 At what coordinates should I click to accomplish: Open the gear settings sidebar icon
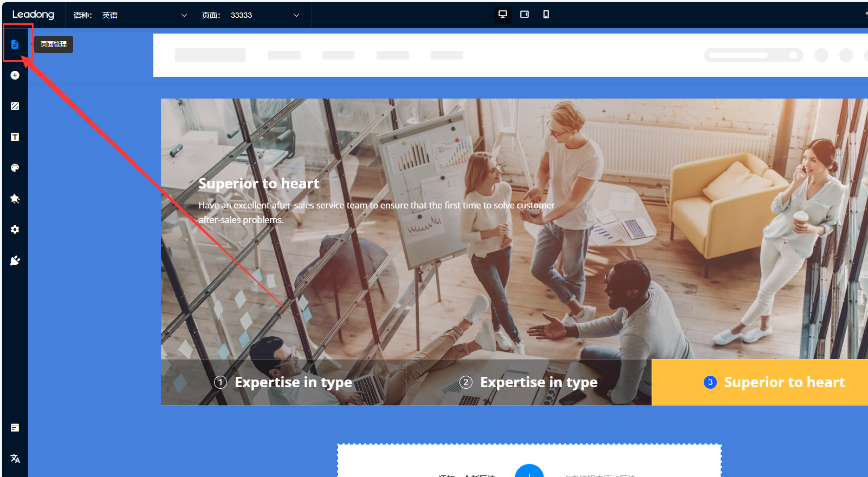pyautogui.click(x=15, y=230)
